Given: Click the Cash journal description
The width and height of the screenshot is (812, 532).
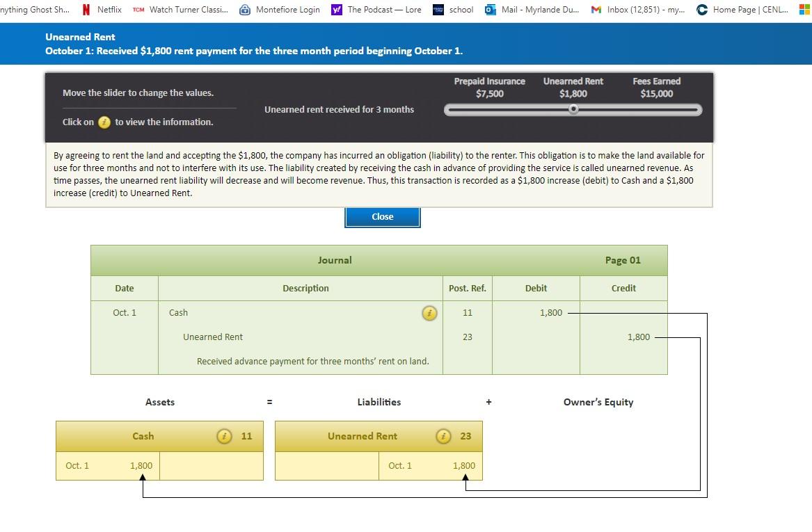Looking at the screenshot, I should 178,312.
